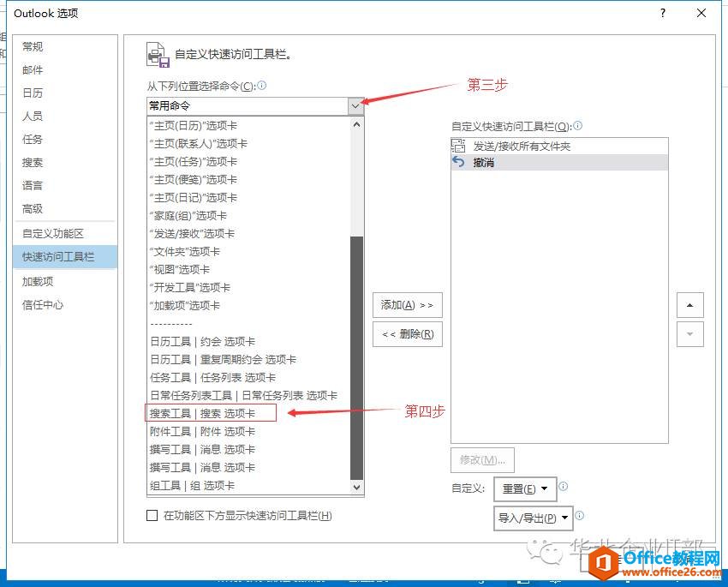Select 附件工具 | 附件 选项卡
Screen dimensions: 728x587
click(248, 431)
